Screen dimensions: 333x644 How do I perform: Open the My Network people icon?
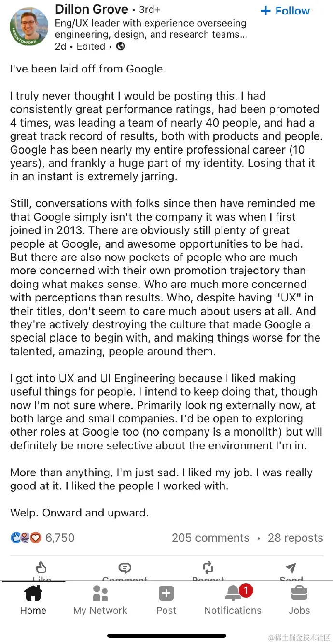pyautogui.click(x=100, y=593)
